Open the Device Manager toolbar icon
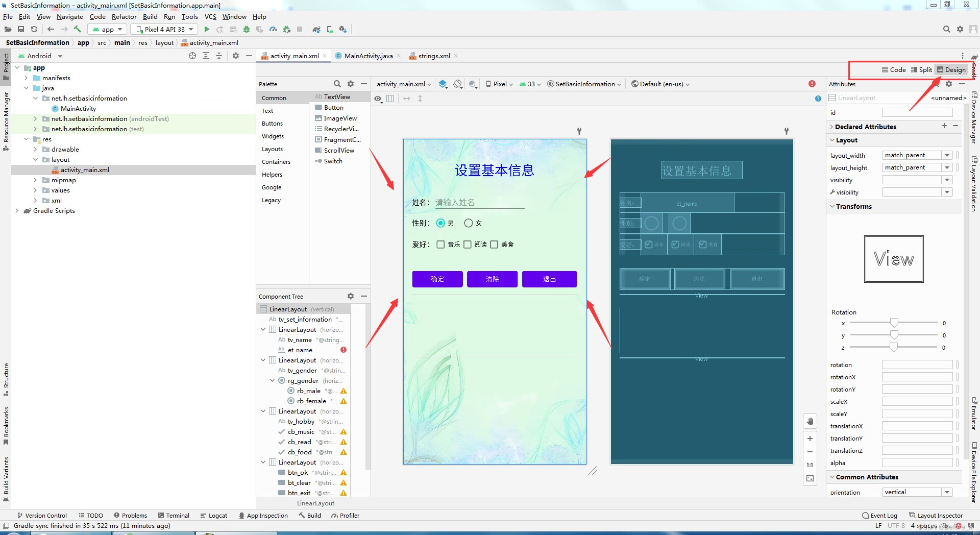 coord(330,29)
